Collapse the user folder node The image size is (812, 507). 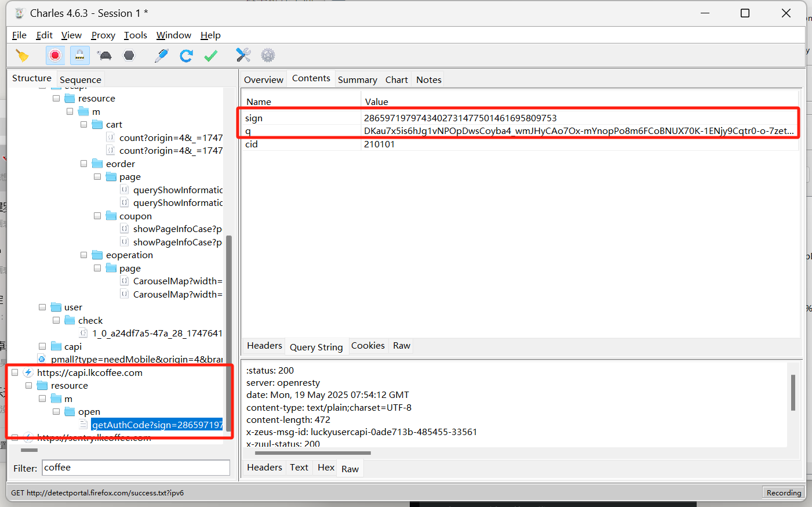tap(42, 307)
